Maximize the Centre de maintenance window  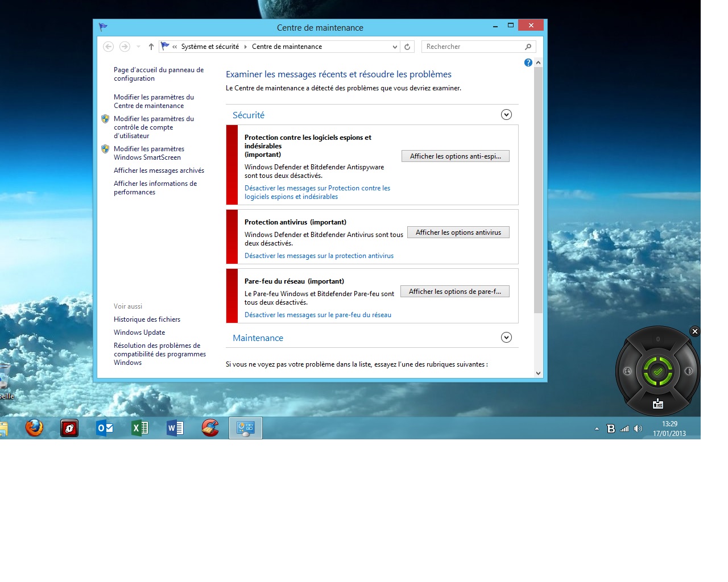click(x=510, y=26)
